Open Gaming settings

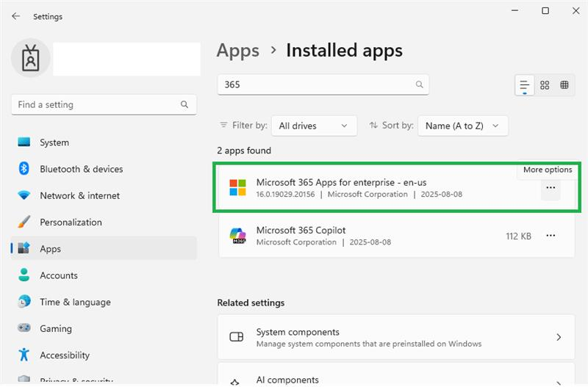click(x=104, y=328)
